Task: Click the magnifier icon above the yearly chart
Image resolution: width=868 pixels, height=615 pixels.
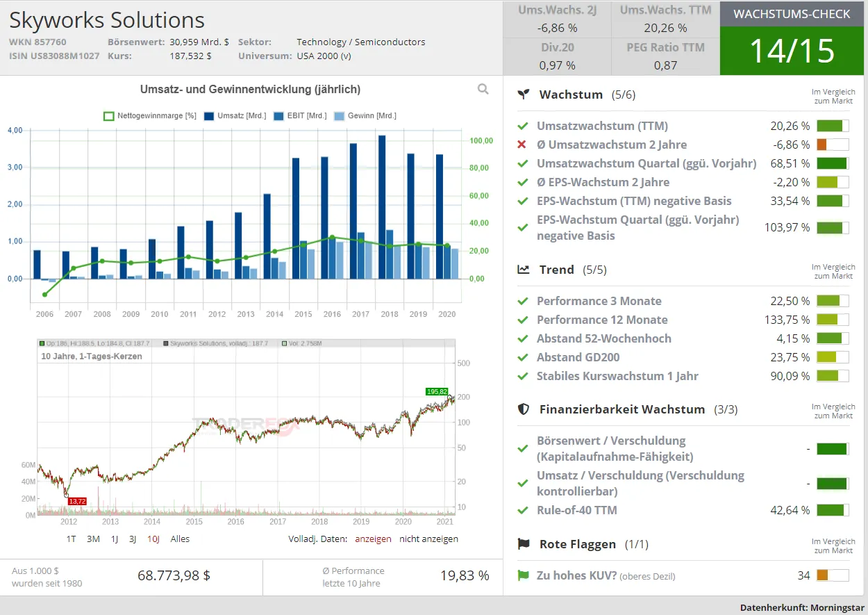Action: click(x=483, y=89)
